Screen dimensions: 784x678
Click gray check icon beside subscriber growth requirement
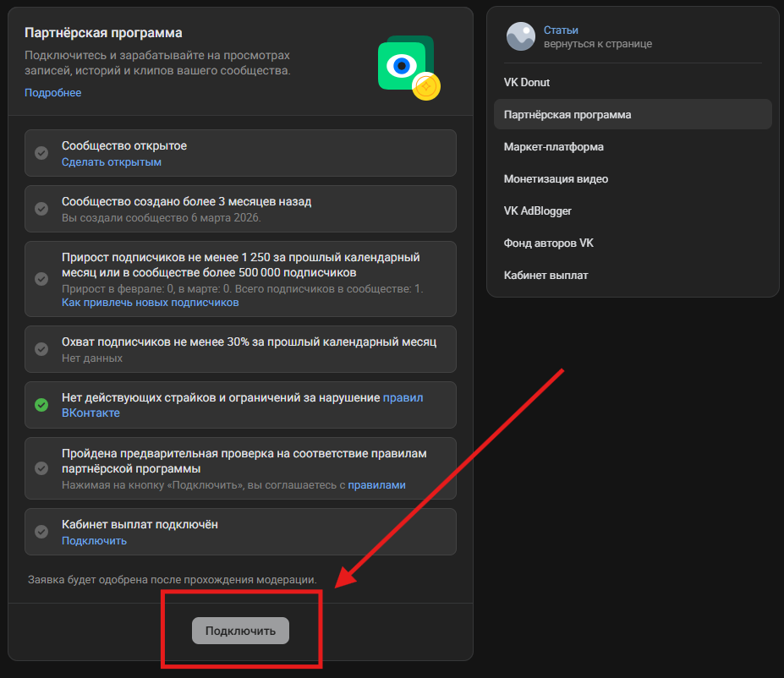point(41,279)
